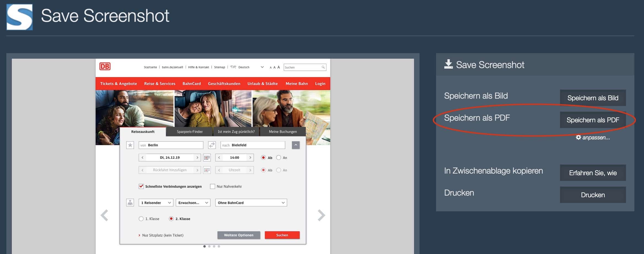Click the Speichern als PDF button
The height and width of the screenshot is (254, 644).
point(593,120)
